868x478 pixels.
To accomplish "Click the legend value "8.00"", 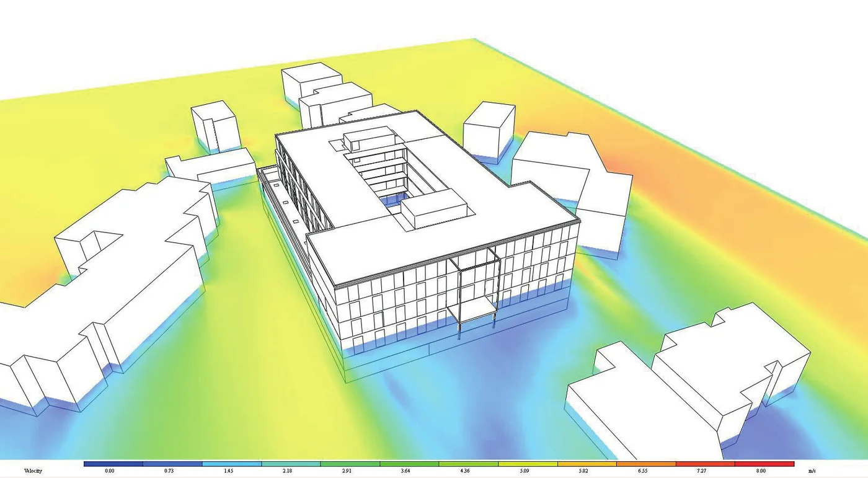I will pos(761,471).
